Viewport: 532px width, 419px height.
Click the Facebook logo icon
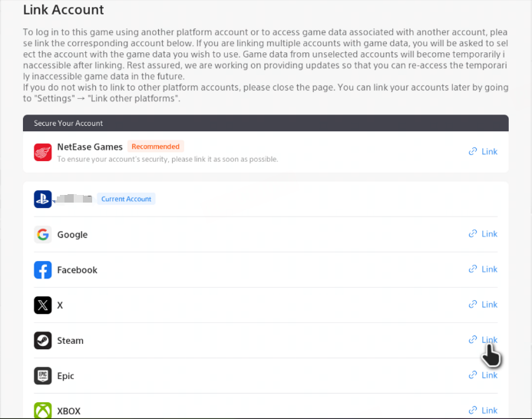[x=43, y=270]
